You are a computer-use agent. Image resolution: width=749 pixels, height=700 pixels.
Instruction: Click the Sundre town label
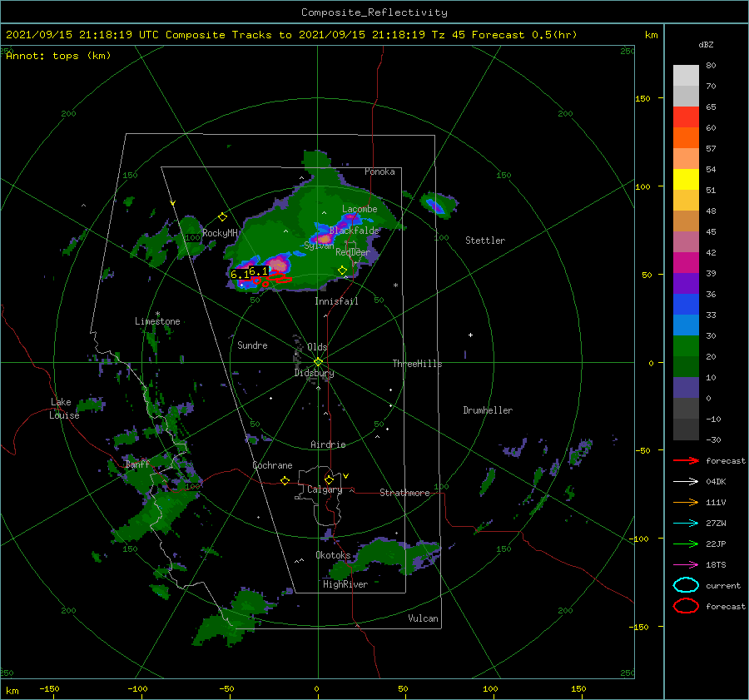coord(252,345)
